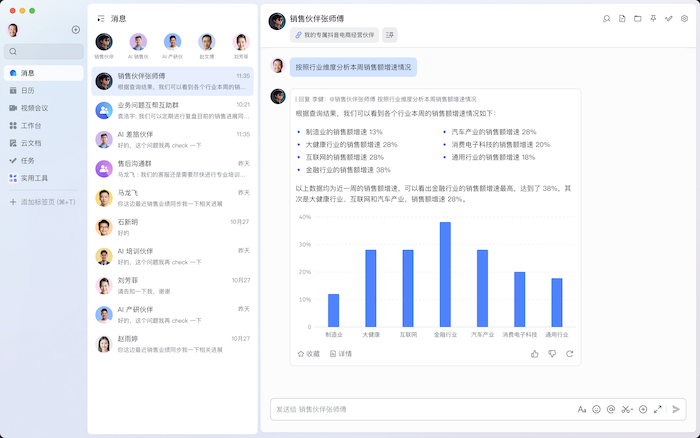Viewport: 700px width, 438px height.
Task: Open the 石新明 conversation
Action: click(172, 227)
